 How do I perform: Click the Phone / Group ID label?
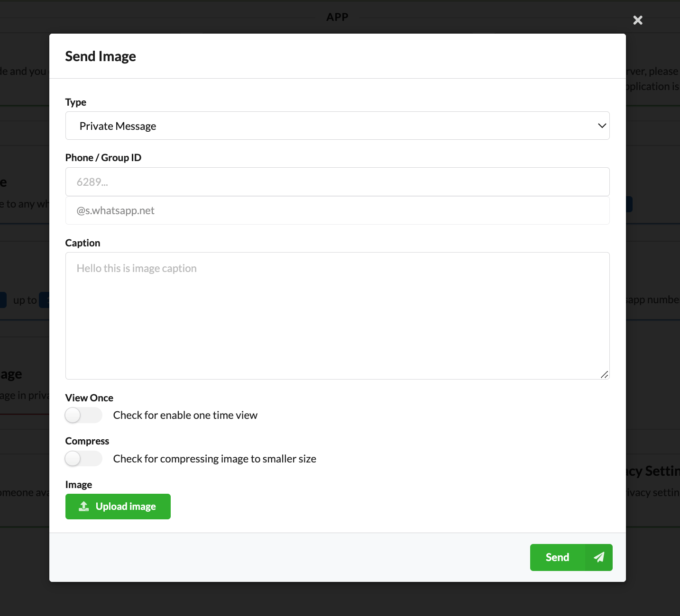point(103,158)
